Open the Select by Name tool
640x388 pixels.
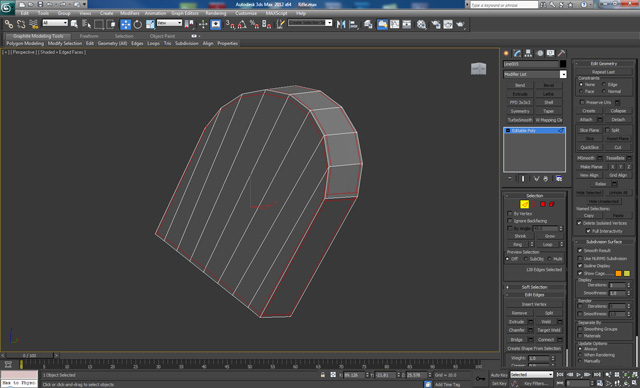tap(86, 24)
